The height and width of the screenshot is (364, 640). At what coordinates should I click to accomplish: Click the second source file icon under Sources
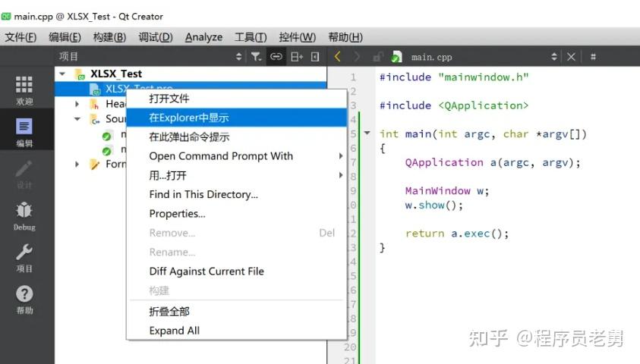(x=107, y=151)
